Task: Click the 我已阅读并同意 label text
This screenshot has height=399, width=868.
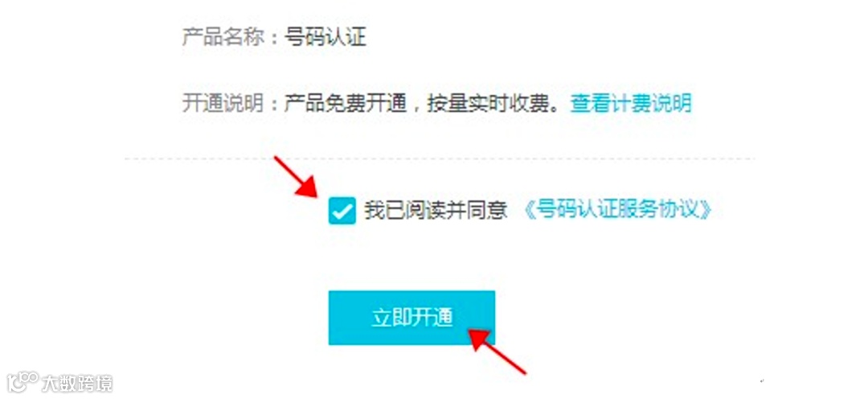Action: tap(436, 211)
